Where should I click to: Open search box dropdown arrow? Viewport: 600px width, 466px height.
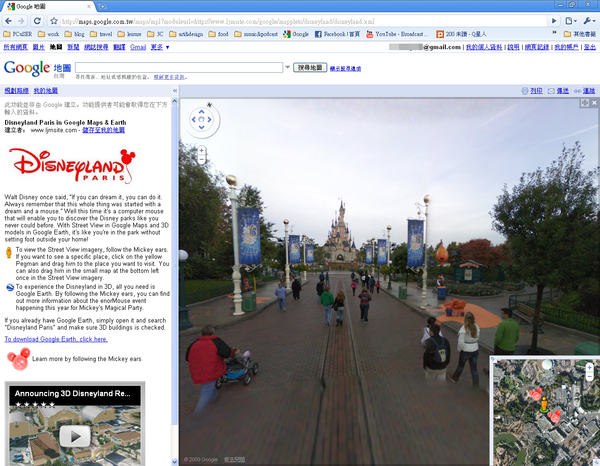click(287, 67)
